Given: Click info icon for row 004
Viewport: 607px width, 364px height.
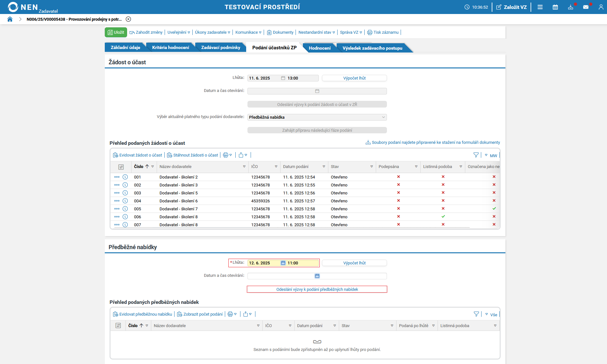Looking at the screenshot, I should coord(125,201).
